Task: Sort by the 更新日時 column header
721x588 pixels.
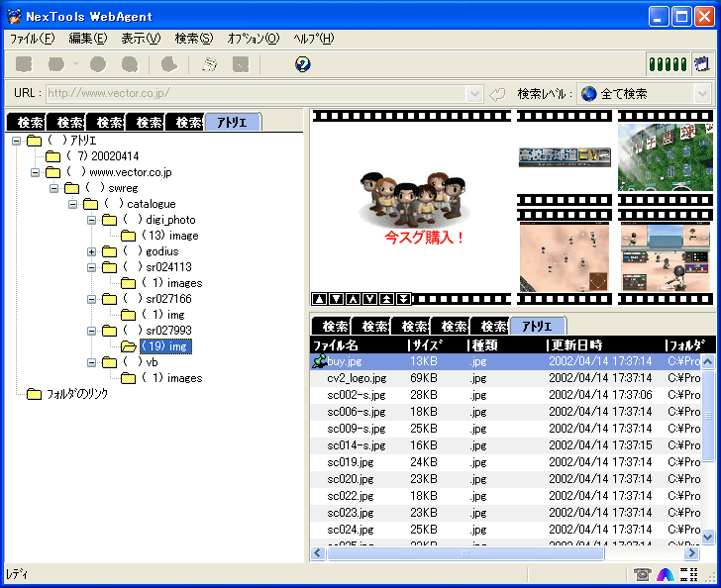Action: (x=606, y=345)
